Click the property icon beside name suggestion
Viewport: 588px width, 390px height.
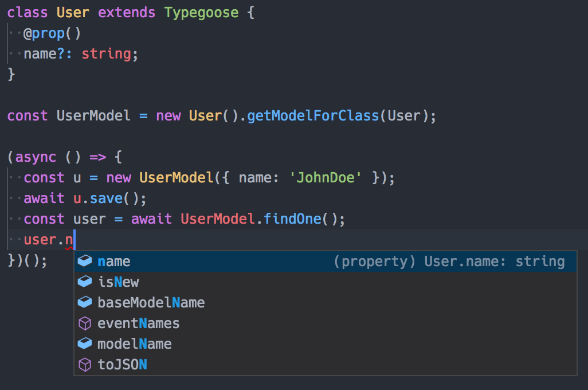(x=85, y=262)
